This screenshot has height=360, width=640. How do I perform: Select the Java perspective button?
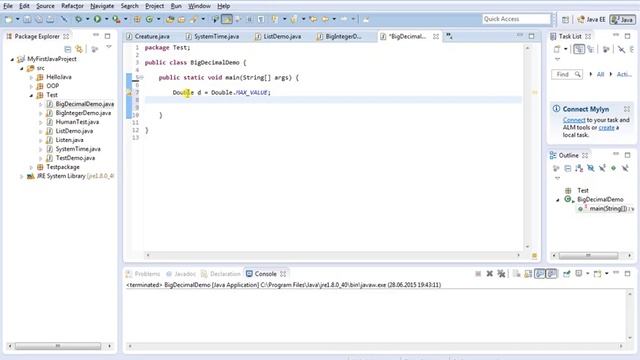[x=622, y=20]
